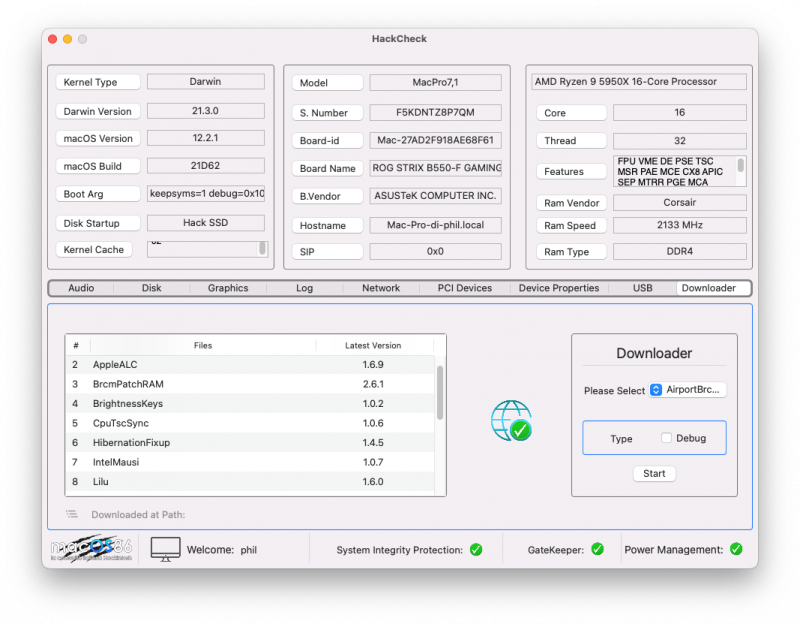
Task: Click the Boot Arg text field
Action: tap(206, 194)
